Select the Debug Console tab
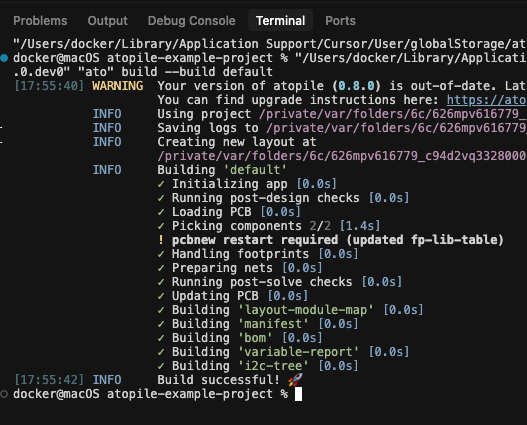The height and width of the screenshot is (425, 527). point(192,21)
